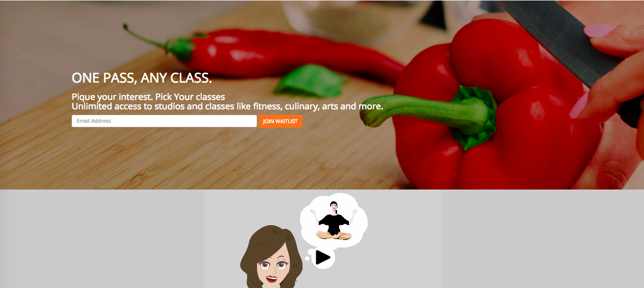Select the small white thought bubble dot
Image resolution: width=644 pixels, height=288 pixels.
pos(307,258)
